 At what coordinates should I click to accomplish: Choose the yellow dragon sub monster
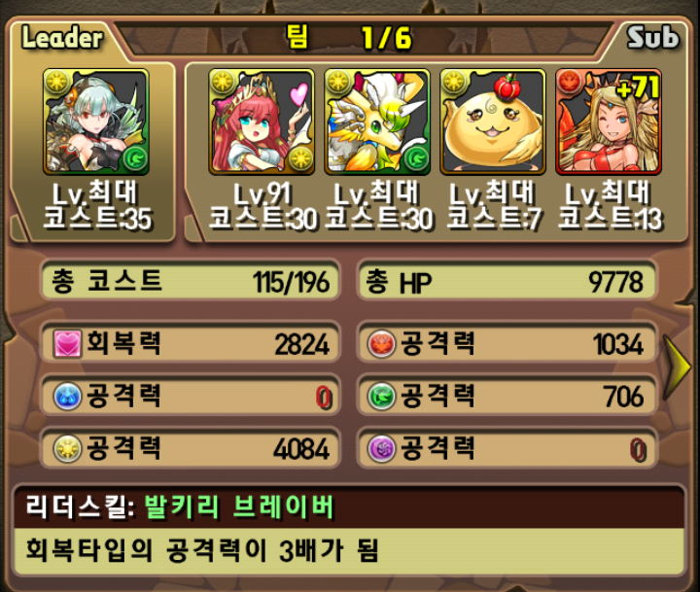click(377, 122)
